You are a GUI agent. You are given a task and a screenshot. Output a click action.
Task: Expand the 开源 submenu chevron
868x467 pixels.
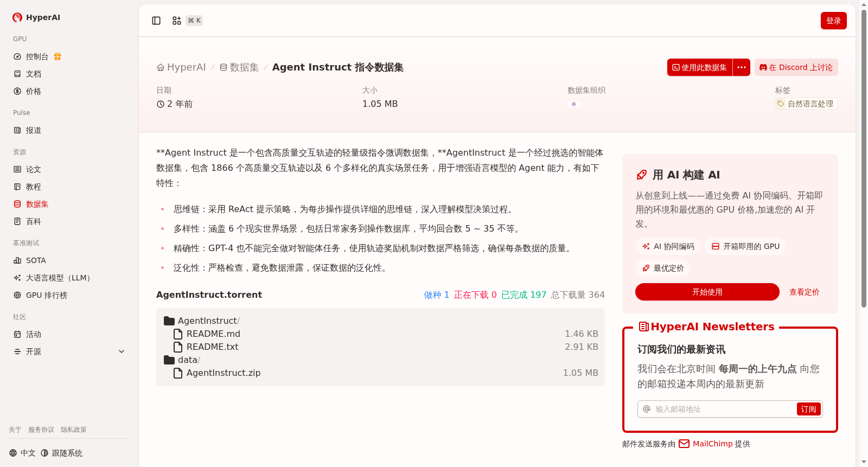coord(122,351)
